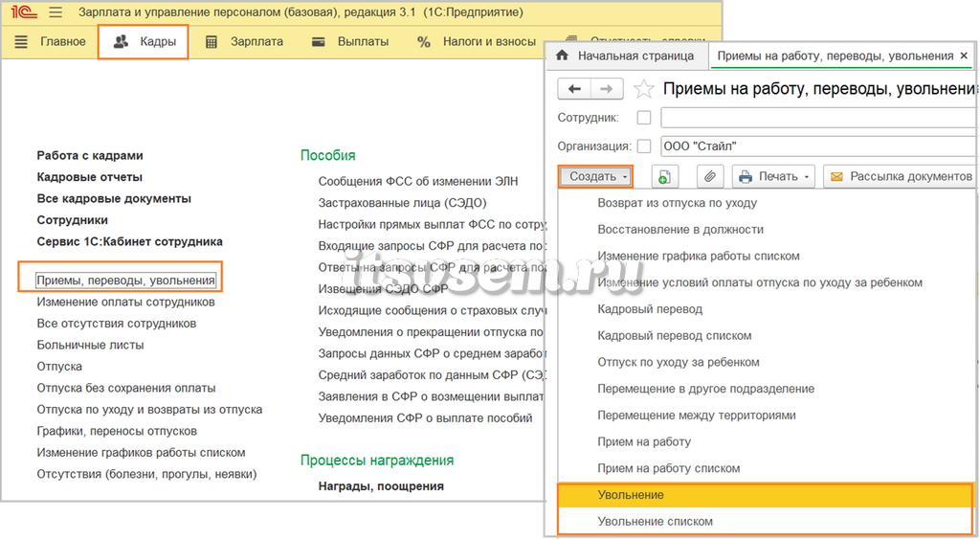980x540 pixels.
Task: Open the Зарплата section
Action: [x=244, y=42]
